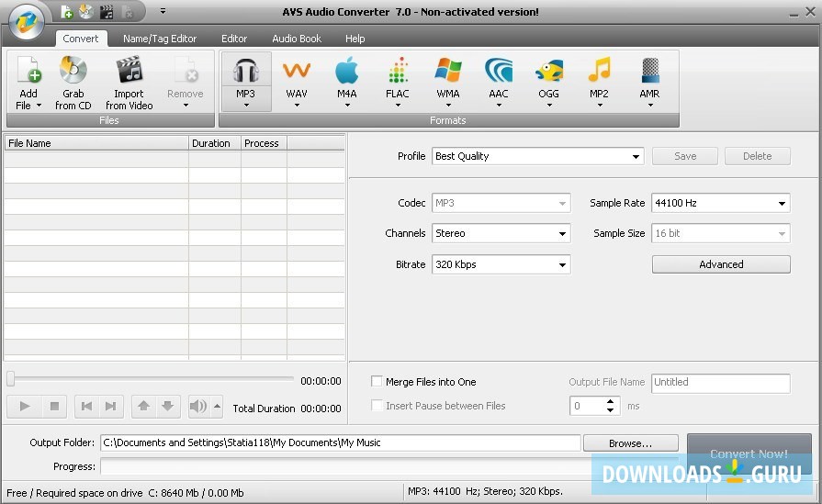Click quick-access Import from Video icon
The image size is (822, 504).
tap(107, 12)
